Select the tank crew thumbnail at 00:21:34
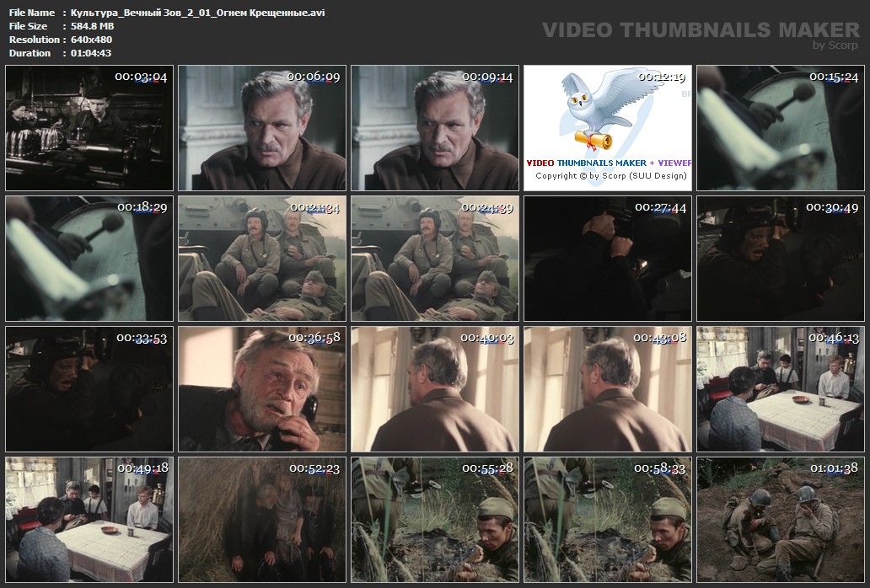This screenshot has width=870, height=588. (262, 259)
